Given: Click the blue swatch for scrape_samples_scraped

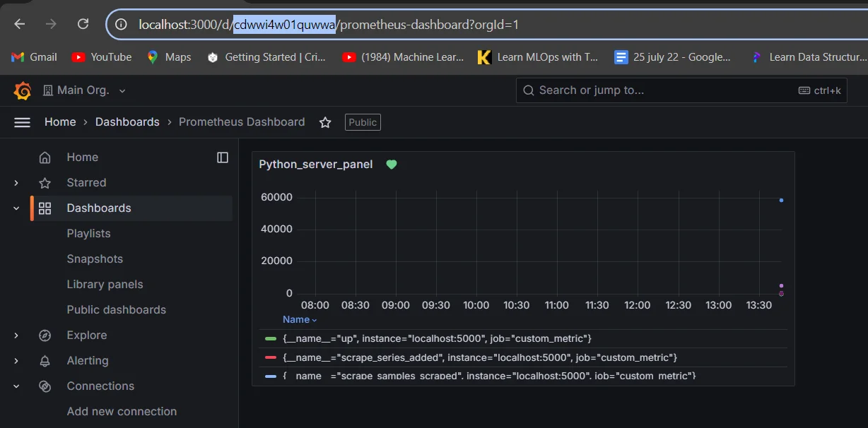Looking at the screenshot, I should click(270, 376).
